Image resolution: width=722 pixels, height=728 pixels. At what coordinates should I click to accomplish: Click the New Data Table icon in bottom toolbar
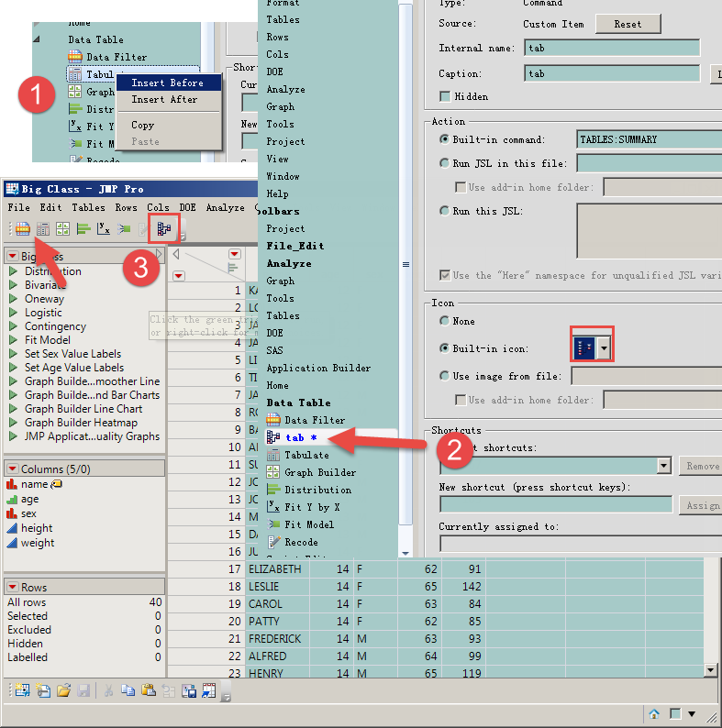tap(22, 690)
